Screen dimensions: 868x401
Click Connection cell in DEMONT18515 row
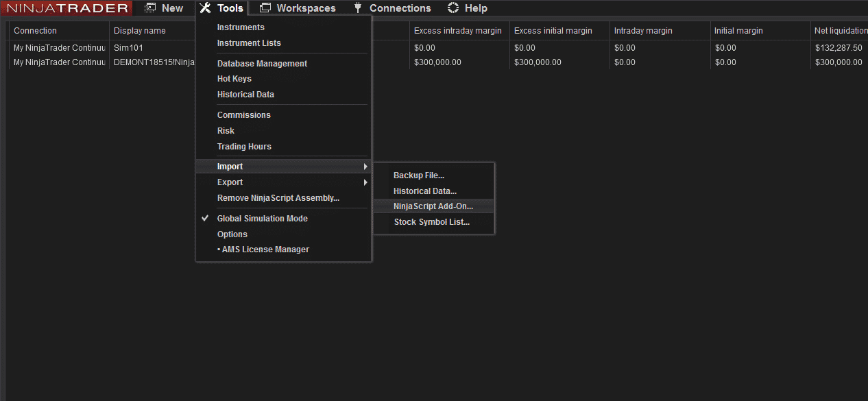point(59,62)
